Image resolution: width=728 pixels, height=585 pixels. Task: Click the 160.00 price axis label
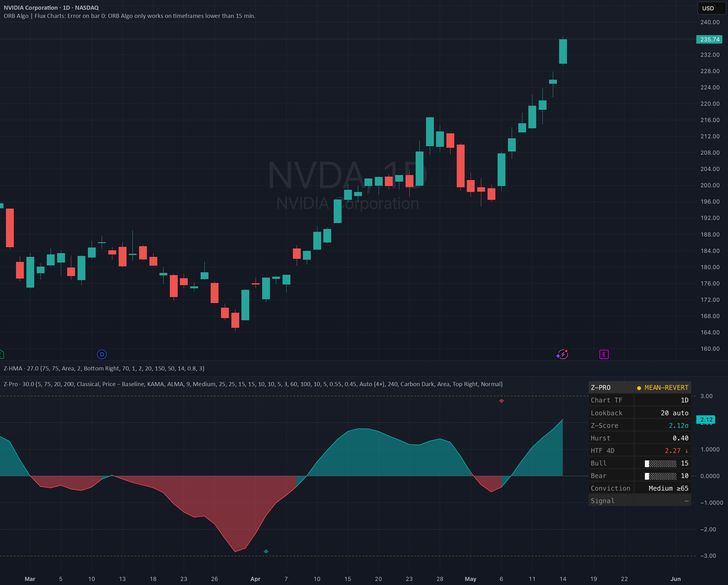710,348
